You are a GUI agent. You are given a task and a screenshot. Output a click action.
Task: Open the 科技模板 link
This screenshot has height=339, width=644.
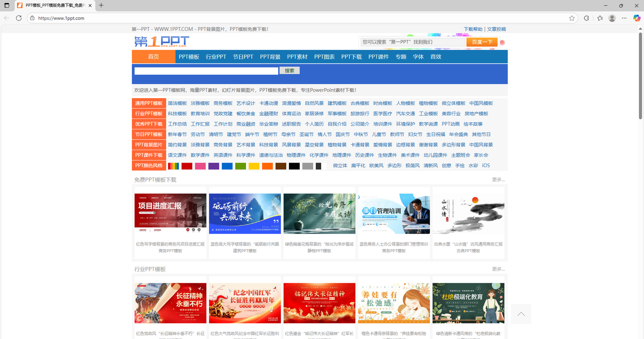point(178,113)
